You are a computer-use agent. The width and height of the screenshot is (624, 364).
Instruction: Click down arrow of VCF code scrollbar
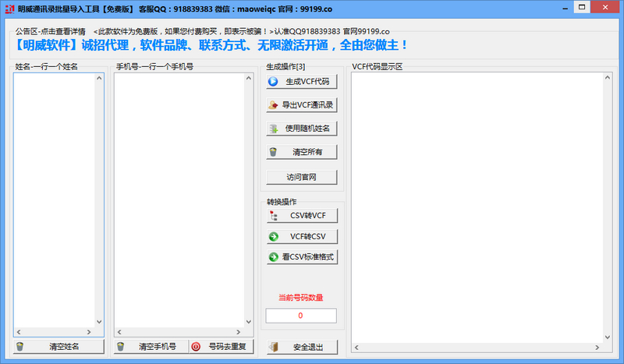click(608, 337)
